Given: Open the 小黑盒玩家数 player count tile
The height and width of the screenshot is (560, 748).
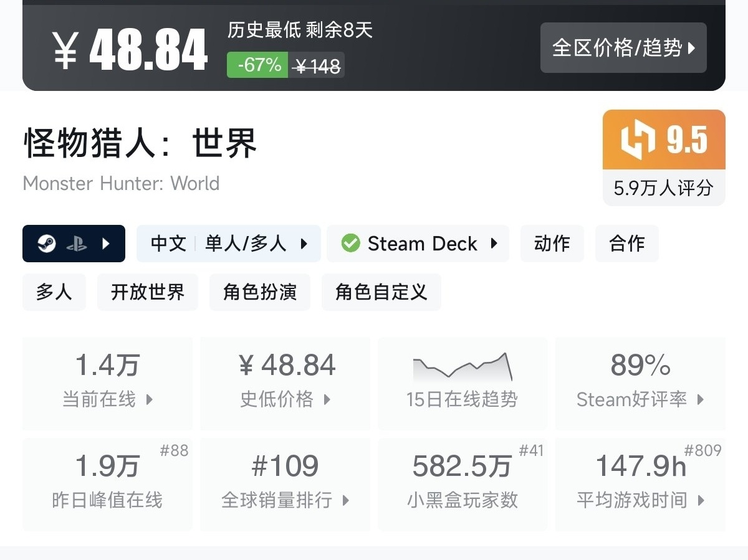Looking at the screenshot, I should (x=463, y=485).
